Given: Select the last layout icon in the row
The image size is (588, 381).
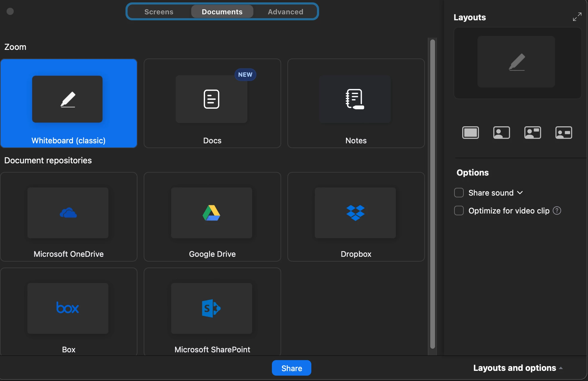Looking at the screenshot, I should [564, 133].
